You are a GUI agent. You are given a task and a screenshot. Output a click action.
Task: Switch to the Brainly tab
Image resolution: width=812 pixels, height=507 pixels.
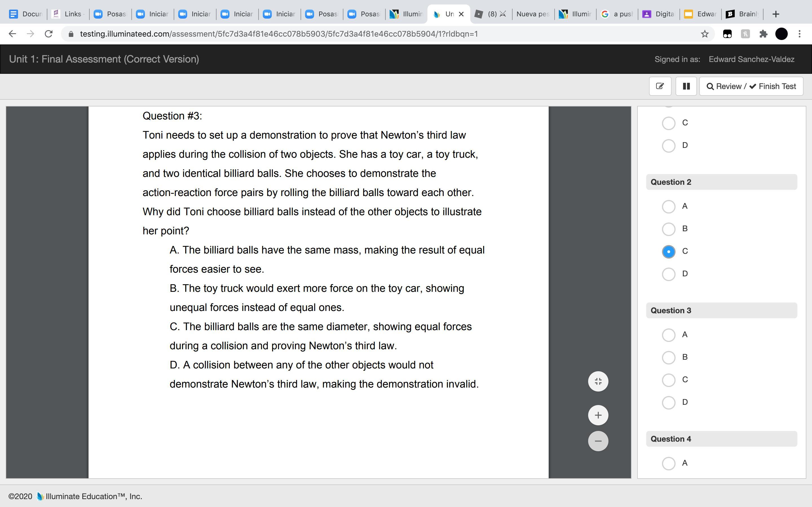[x=742, y=14]
